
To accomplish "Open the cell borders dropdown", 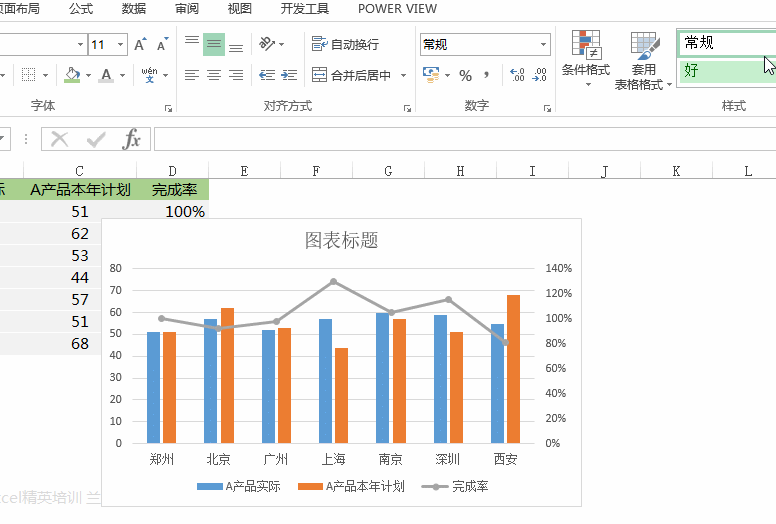I will click(45, 75).
